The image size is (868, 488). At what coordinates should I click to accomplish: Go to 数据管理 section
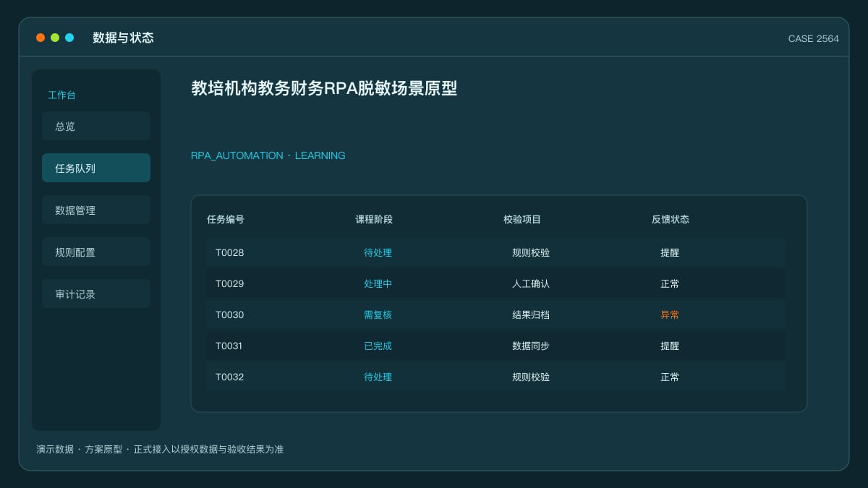[x=96, y=210]
